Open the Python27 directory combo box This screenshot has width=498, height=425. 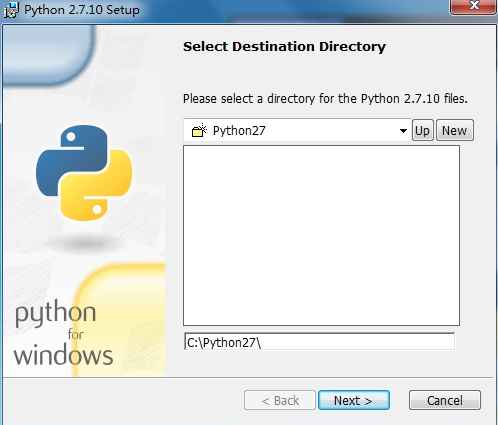pyautogui.click(x=297, y=130)
